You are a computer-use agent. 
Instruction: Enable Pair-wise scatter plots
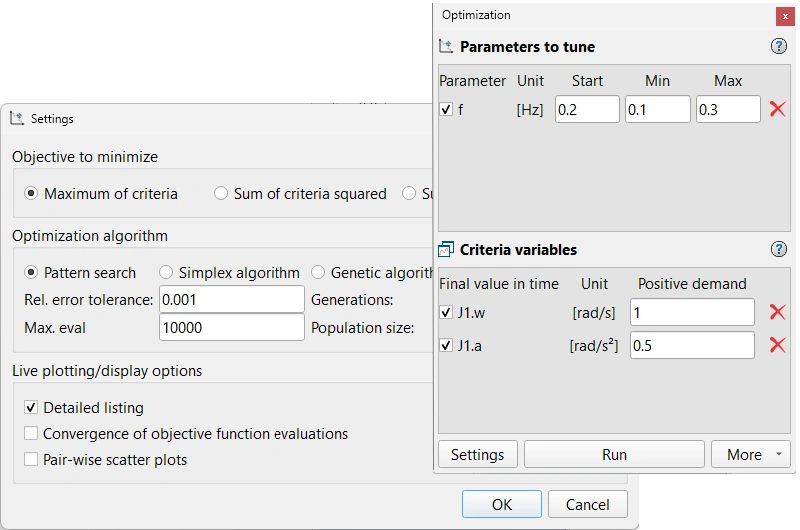32,460
